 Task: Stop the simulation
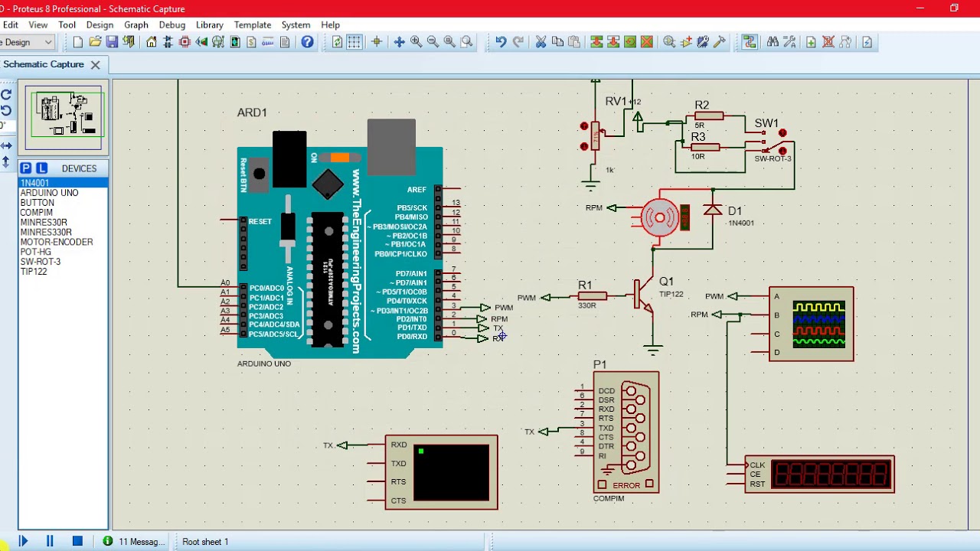(x=77, y=541)
